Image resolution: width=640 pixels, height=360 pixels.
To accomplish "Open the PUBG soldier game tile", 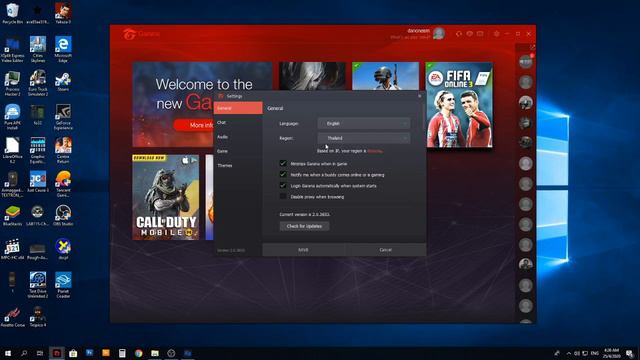I will click(386, 76).
